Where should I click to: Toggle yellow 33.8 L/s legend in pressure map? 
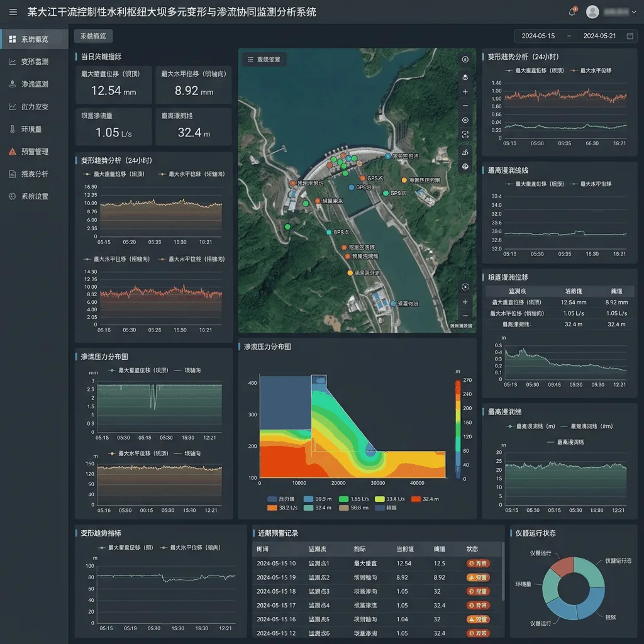coord(390,499)
